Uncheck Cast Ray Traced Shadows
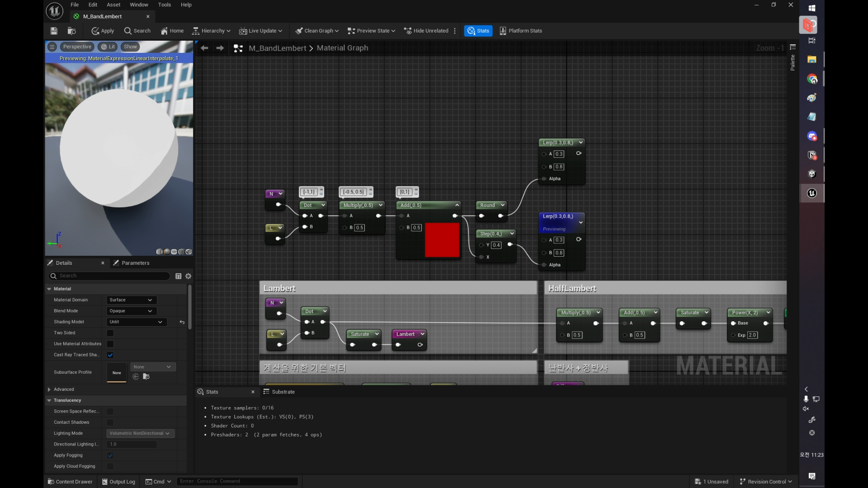The width and height of the screenshot is (868, 488). [110, 355]
